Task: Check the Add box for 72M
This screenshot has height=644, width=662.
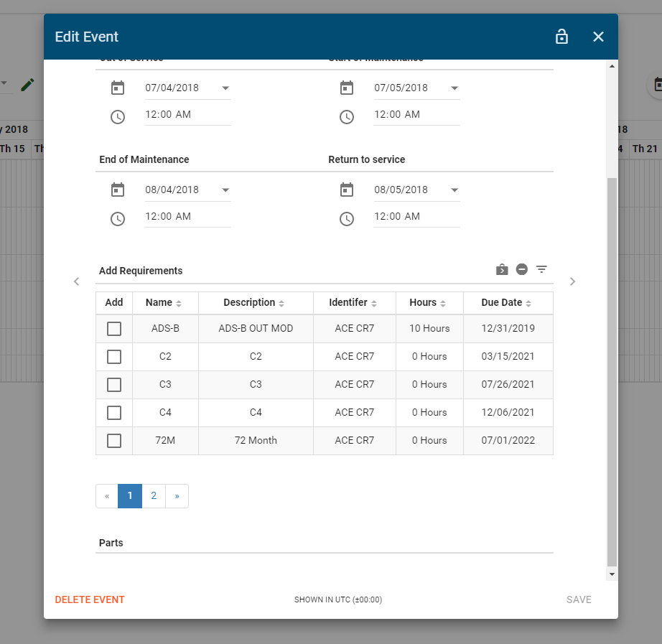Action: point(114,440)
